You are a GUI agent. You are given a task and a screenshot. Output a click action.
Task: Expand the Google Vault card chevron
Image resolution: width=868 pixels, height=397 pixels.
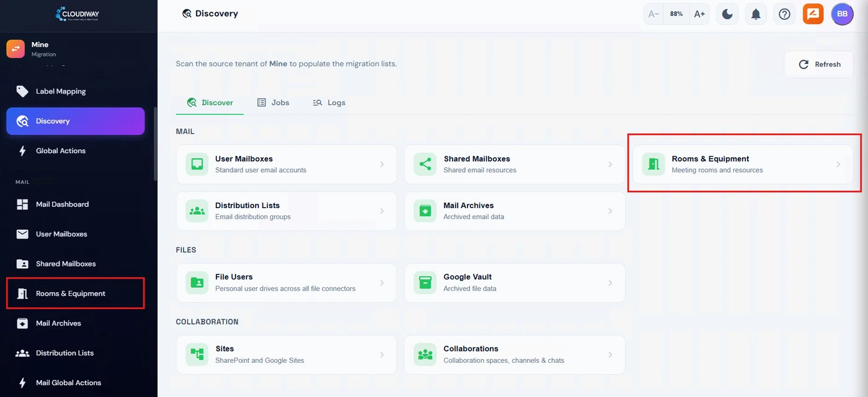(610, 282)
